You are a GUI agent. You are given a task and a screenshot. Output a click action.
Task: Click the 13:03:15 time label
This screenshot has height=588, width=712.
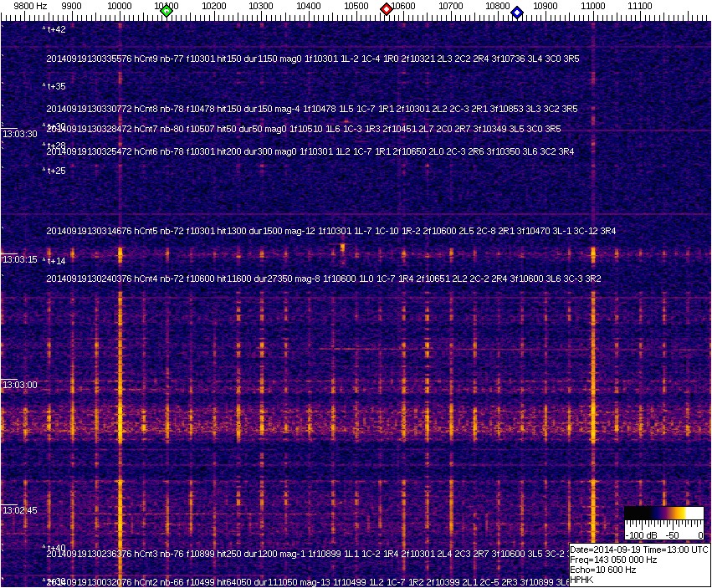(20, 259)
